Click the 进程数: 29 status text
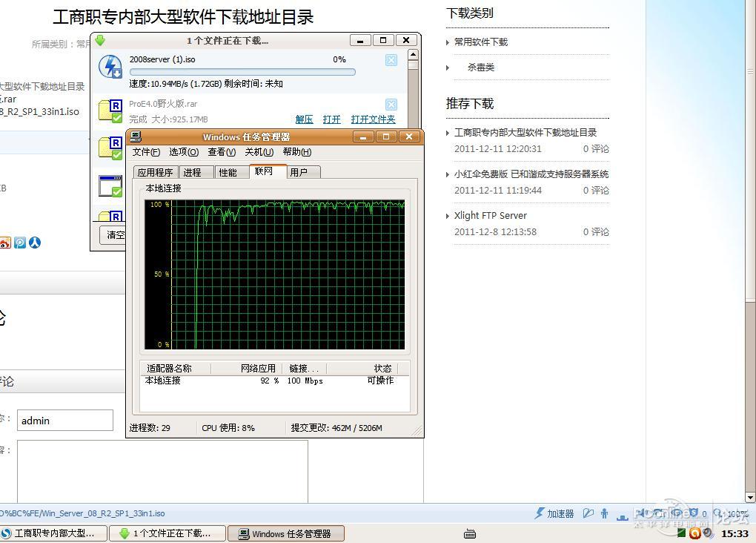The image size is (756, 543). coord(150,427)
